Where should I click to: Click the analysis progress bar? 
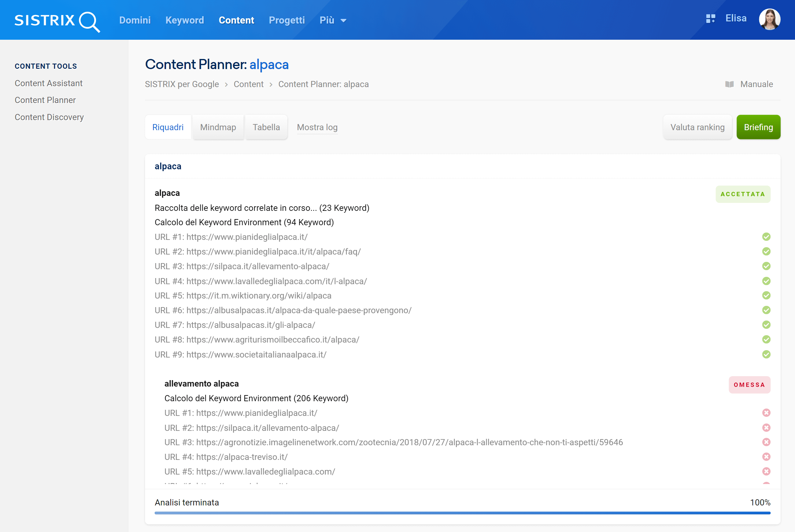[x=462, y=513]
